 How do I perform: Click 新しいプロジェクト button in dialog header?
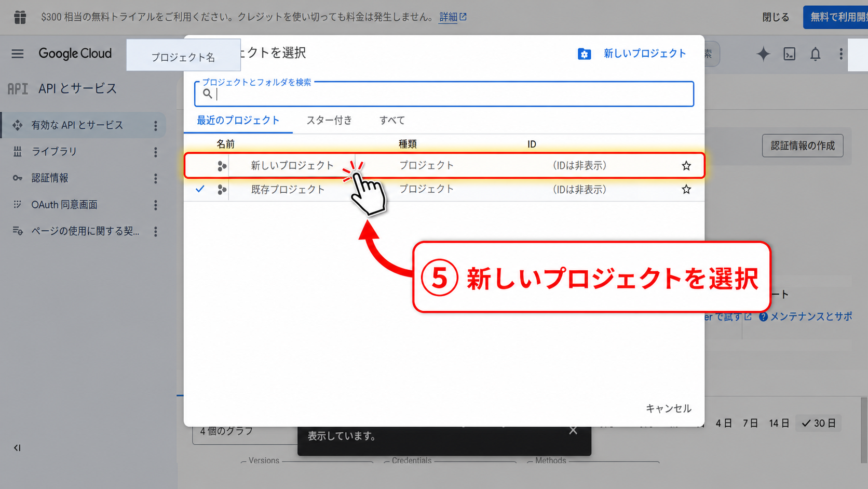click(x=644, y=54)
